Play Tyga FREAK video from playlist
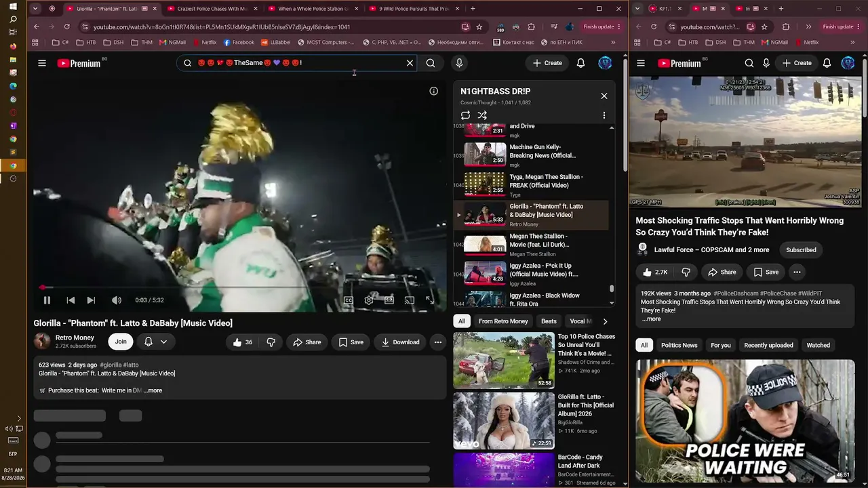Screen dimensions: 868x488 pos(531,185)
